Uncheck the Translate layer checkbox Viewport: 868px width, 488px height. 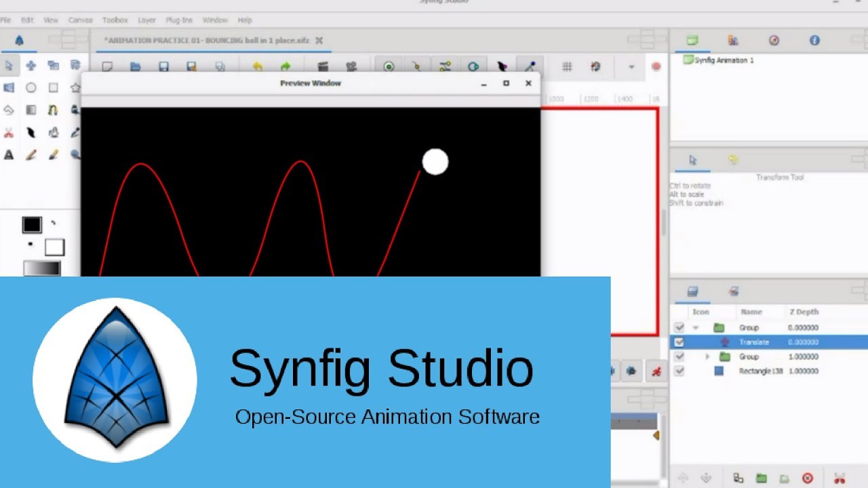679,342
